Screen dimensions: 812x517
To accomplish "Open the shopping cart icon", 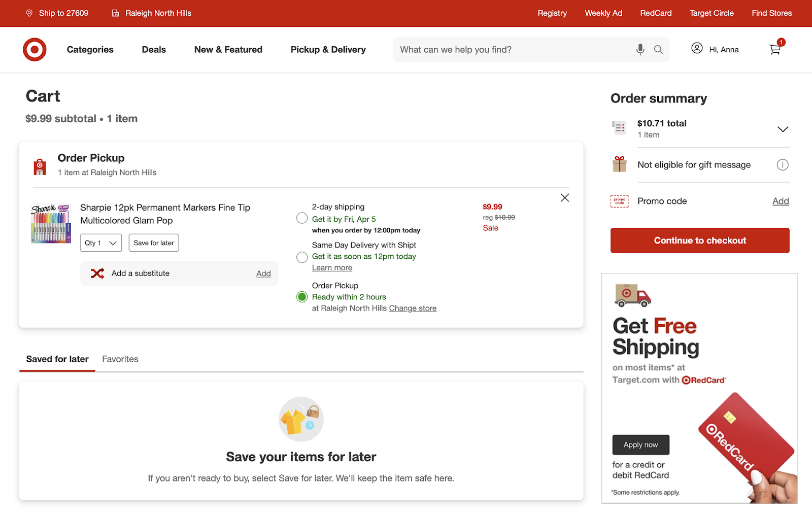I will click(x=774, y=49).
